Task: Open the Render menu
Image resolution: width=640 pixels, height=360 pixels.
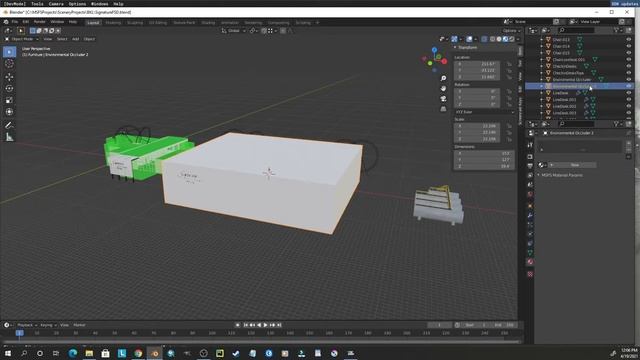Action: (x=39, y=22)
